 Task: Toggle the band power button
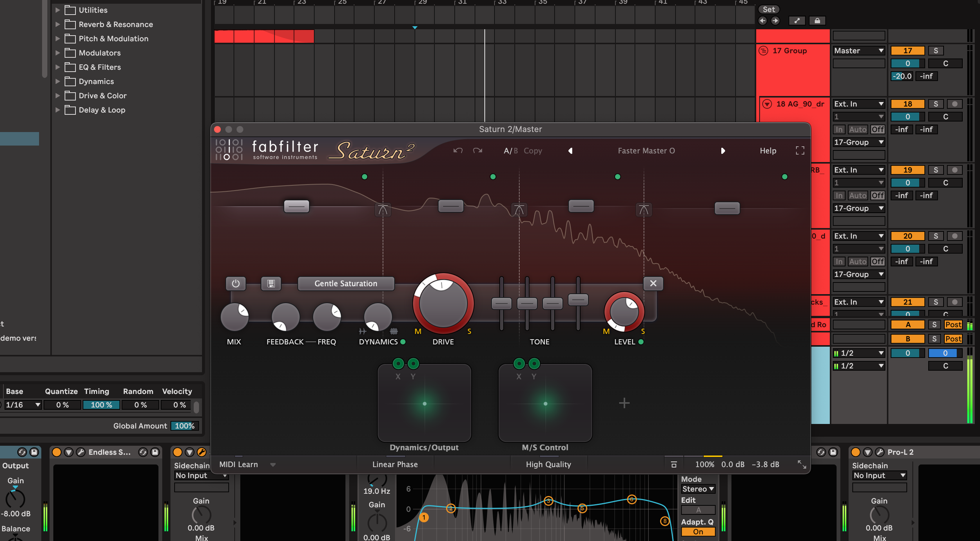point(236,283)
